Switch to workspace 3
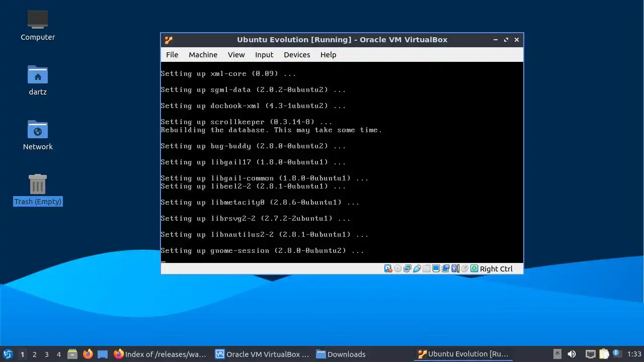The width and height of the screenshot is (644, 362). (46, 354)
